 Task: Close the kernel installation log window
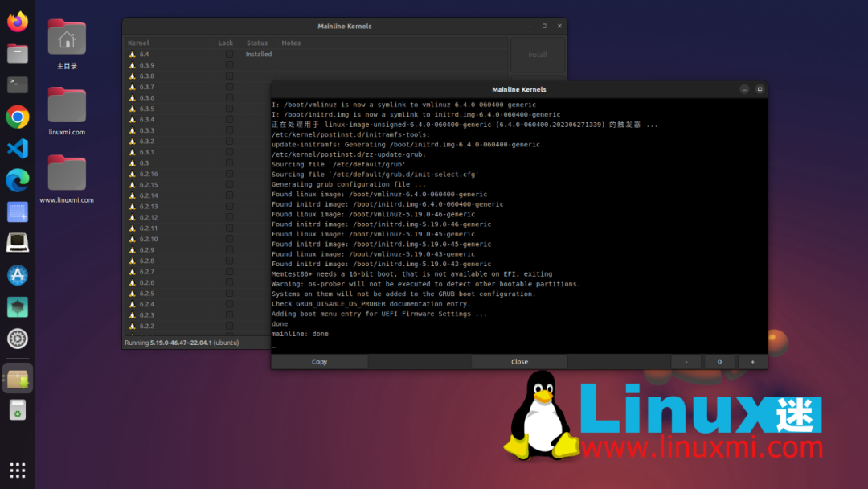519,361
